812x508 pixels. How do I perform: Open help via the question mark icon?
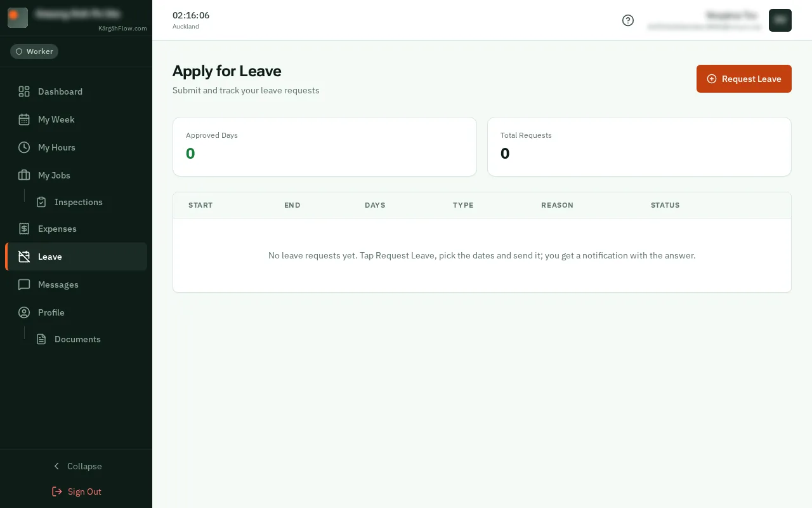tap(628, 20)
